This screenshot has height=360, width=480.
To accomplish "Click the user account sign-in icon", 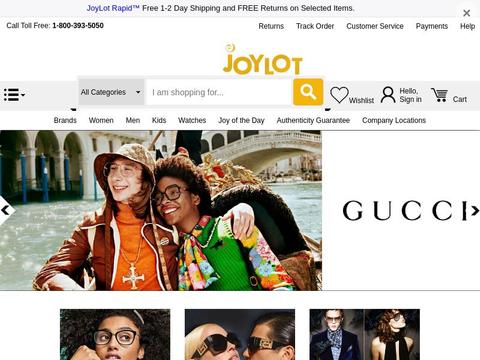I will point(388,95).
